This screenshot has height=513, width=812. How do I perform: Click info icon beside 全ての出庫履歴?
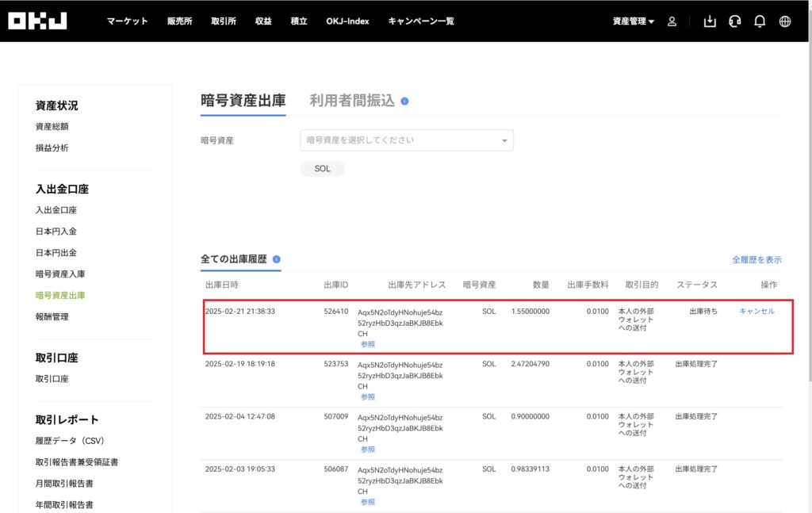[x=277, y=259]
